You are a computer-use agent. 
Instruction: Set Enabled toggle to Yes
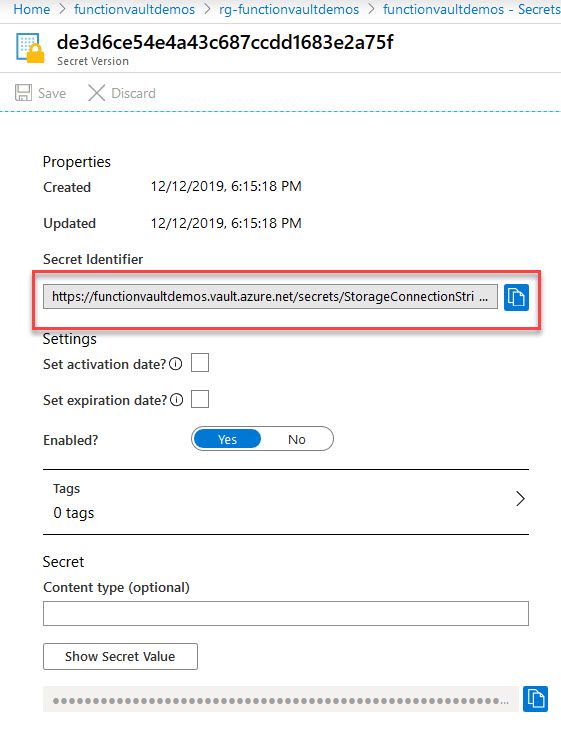228,439
